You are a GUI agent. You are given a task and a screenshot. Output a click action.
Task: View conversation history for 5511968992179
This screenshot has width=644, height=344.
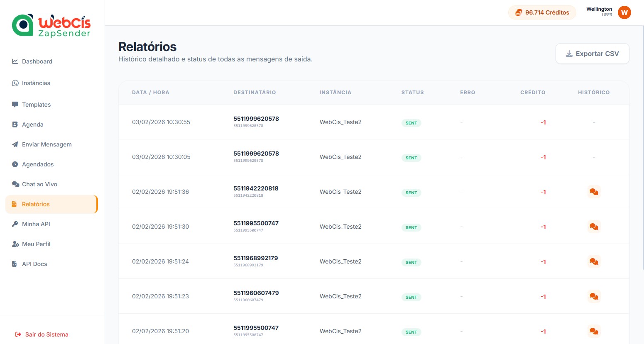[x=594, y=261]
